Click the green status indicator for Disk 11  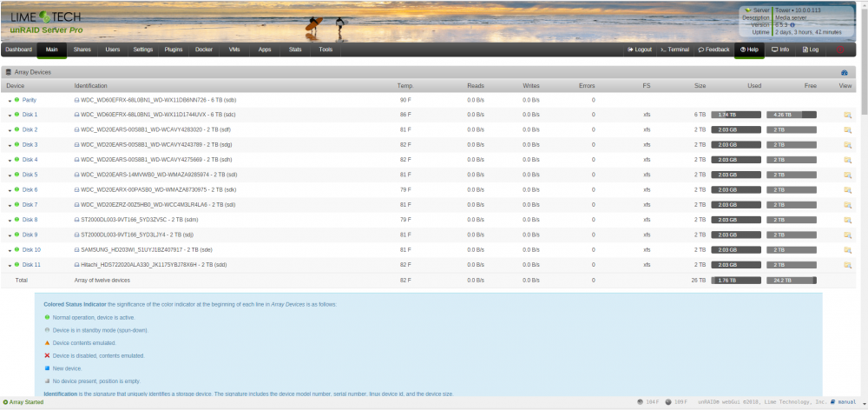click(x=16, y=264)
